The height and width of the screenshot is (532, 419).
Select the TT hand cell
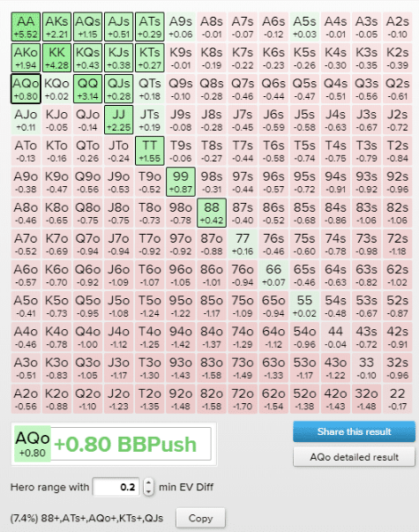click(150, 151)
